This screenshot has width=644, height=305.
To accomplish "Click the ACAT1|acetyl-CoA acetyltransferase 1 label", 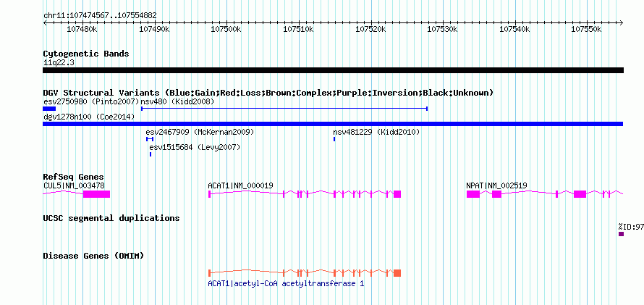I will [x=286, y=283].
